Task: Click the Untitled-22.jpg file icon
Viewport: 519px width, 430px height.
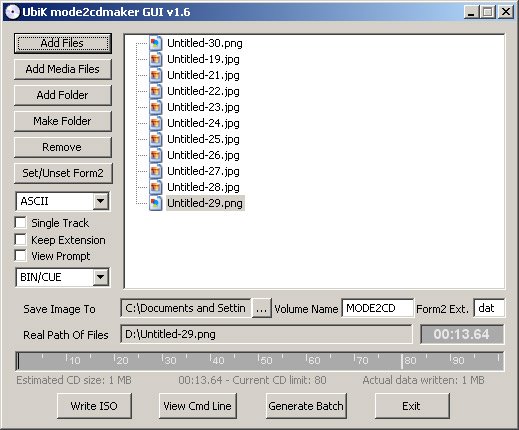Action: click(x=155, y=91)
